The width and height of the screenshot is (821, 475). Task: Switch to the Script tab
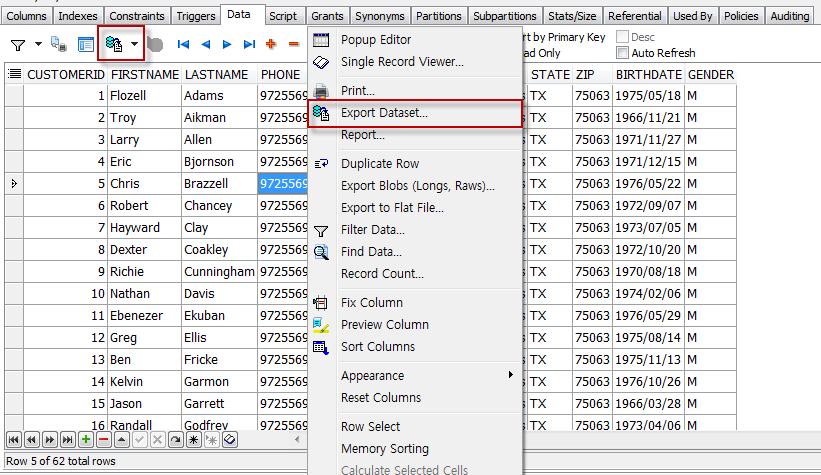coord(283,16)
